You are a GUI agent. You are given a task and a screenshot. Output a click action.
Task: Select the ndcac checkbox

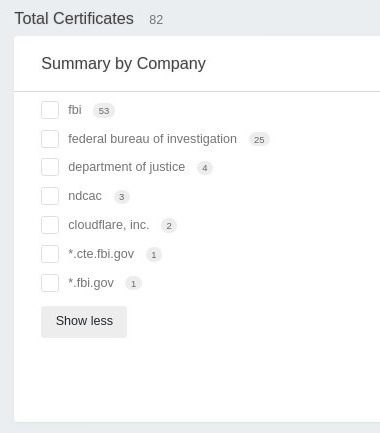(x=50, y=196)
